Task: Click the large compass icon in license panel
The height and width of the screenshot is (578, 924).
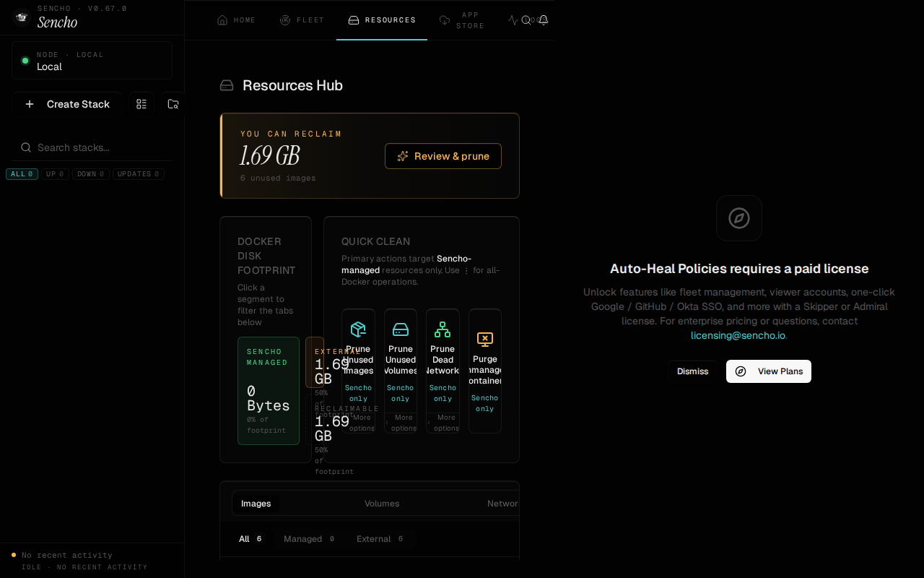Action: coord(739,218)
